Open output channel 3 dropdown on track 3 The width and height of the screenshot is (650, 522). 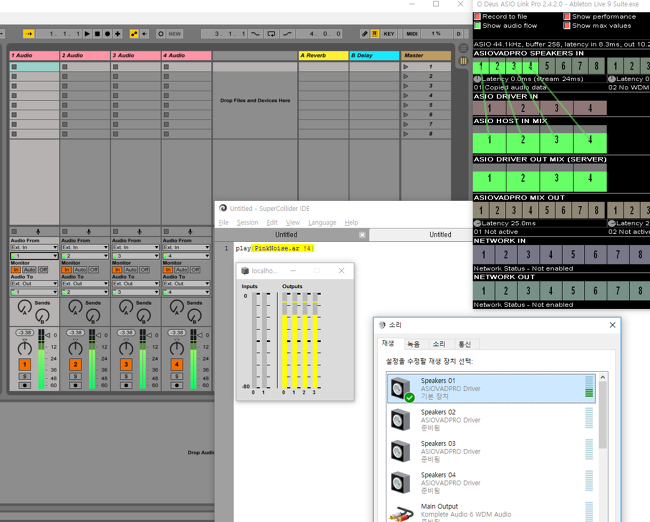tap(136, 292)
